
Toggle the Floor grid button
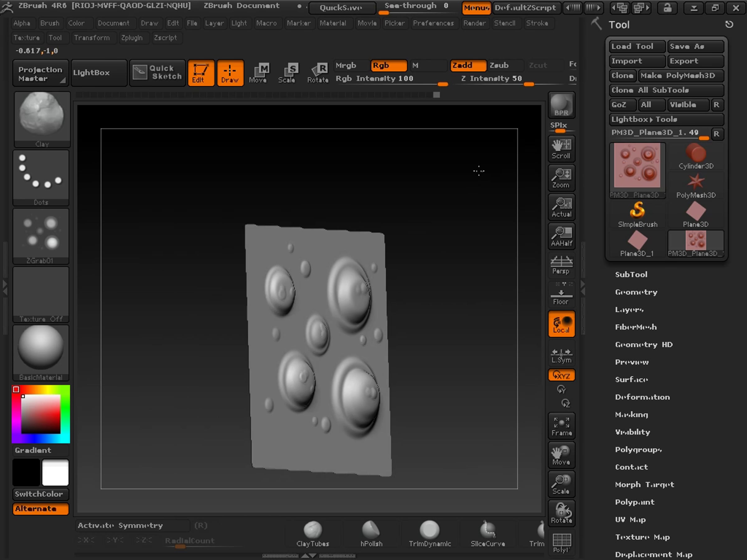click(x=561, y=294)
